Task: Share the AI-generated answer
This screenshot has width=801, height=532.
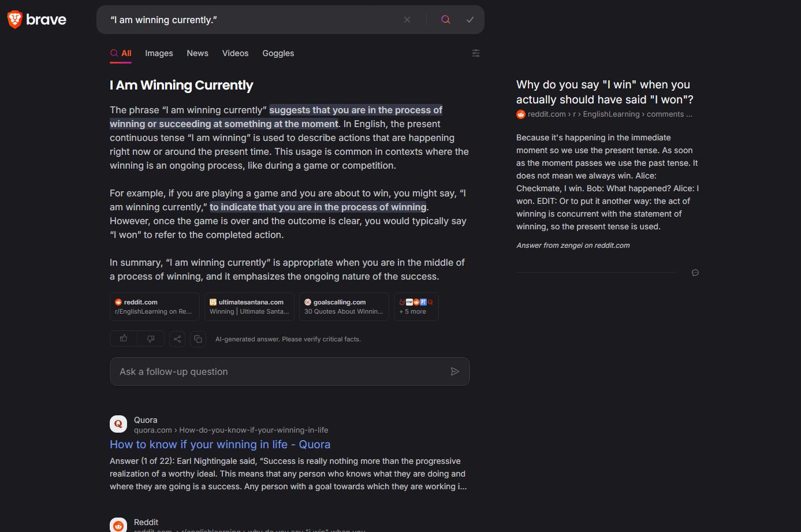Action: pyautogui.click(x=177, y=339)
